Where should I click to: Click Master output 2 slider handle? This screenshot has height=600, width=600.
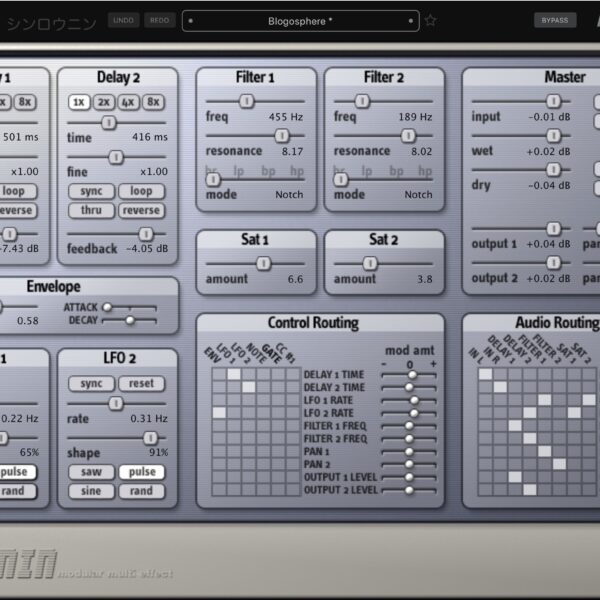coord(553,263)
